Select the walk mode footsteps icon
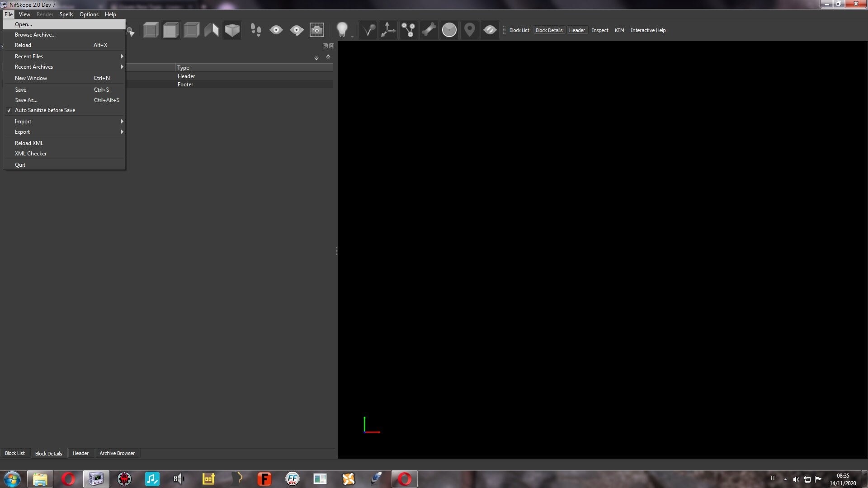Image resolution: width=868 pixels, height=488 pixels. (256, 30)
